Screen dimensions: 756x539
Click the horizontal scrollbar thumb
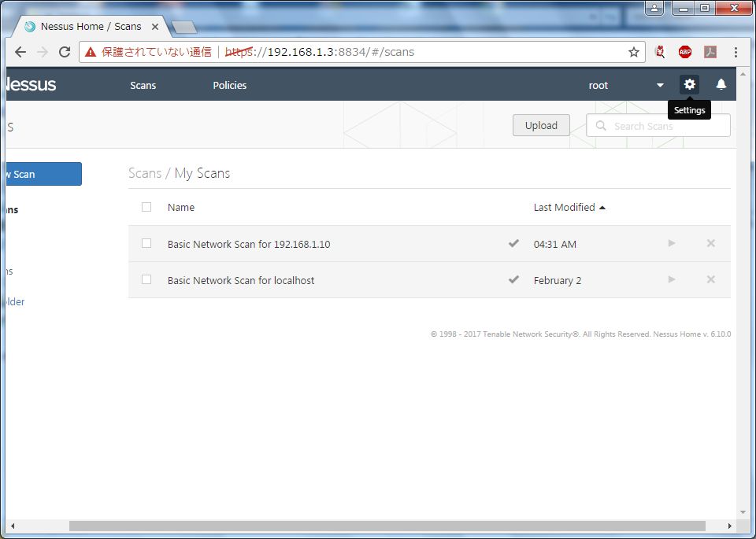click(x=387, y=526)
